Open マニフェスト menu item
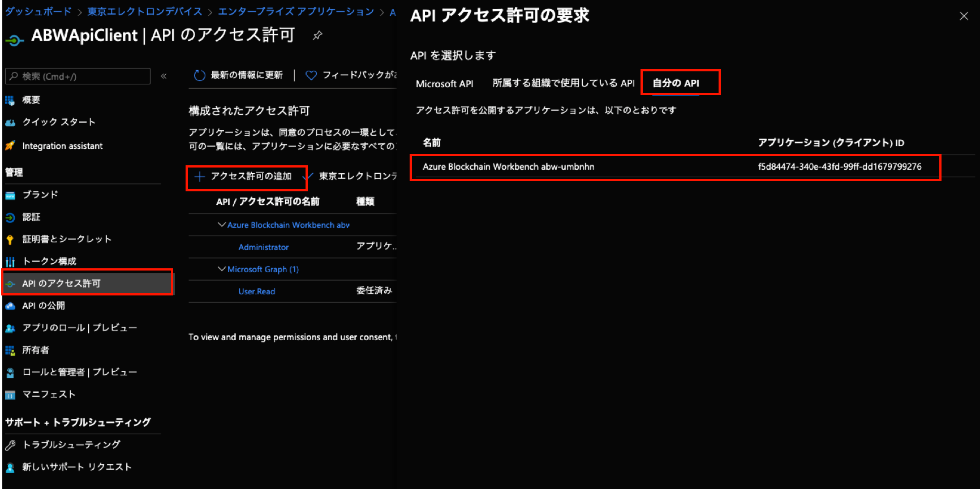Viewport: 980px width, 489px height. [49, 394]
